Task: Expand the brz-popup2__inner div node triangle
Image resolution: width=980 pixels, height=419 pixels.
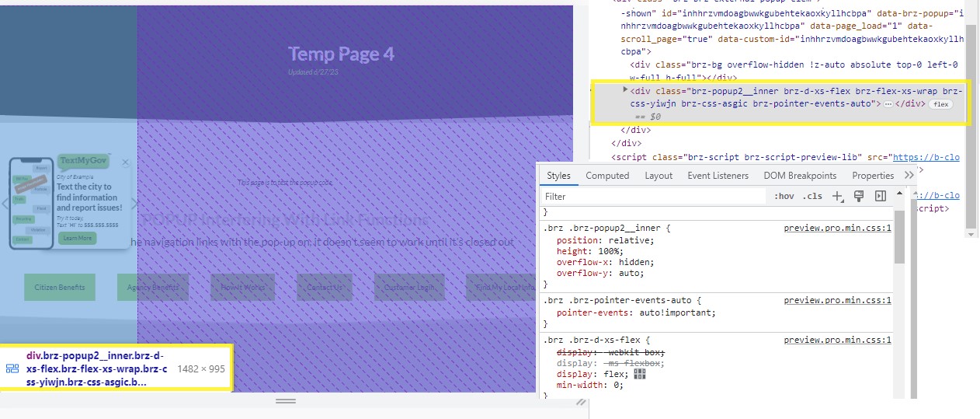Action: coord(626,91)
